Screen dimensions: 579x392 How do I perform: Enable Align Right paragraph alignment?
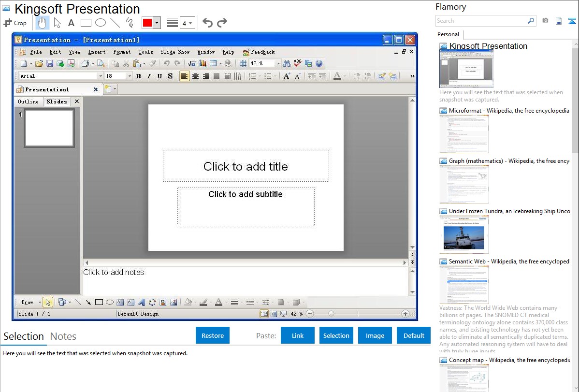pyautogui.click(x=206, y=76)
